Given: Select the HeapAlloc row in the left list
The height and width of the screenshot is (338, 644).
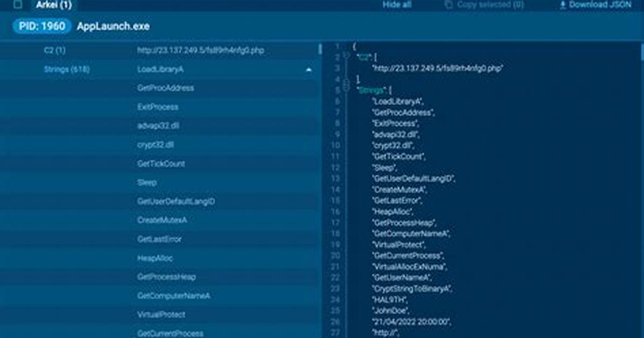Looking at the screenshot, I should coord(160,258).
